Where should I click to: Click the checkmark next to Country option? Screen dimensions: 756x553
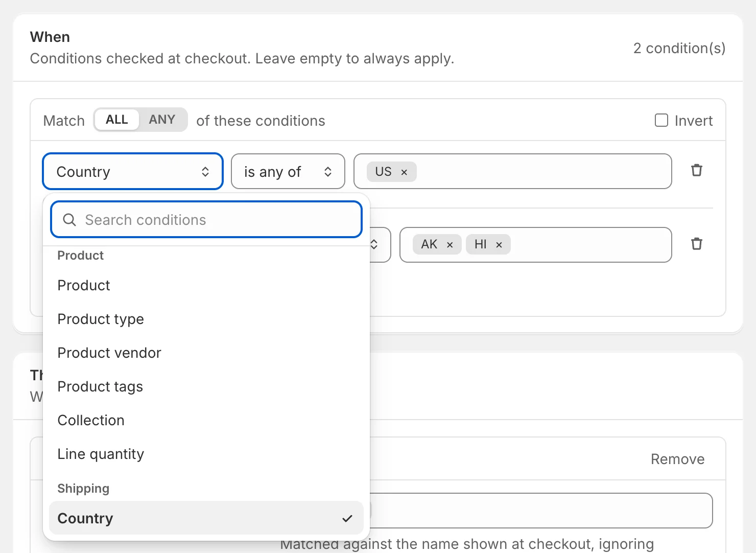347,518
